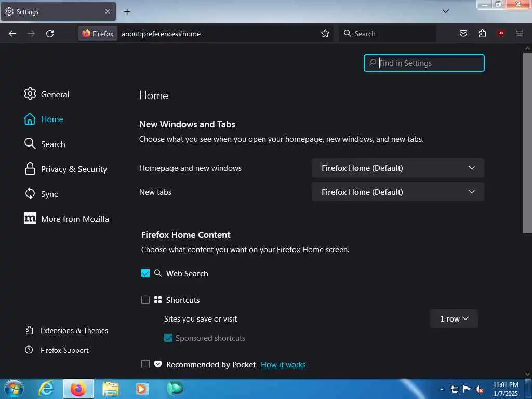The width and height of the screenshot is (532, 399).
Task: Expand the New tabs dropdown
Action: click(x=397, y=192)
